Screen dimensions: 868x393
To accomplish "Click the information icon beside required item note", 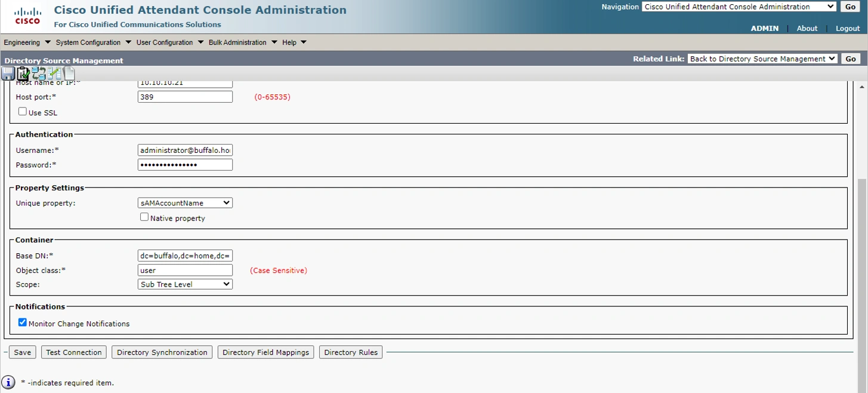I will pyautogui.click(x=8, y=382).
